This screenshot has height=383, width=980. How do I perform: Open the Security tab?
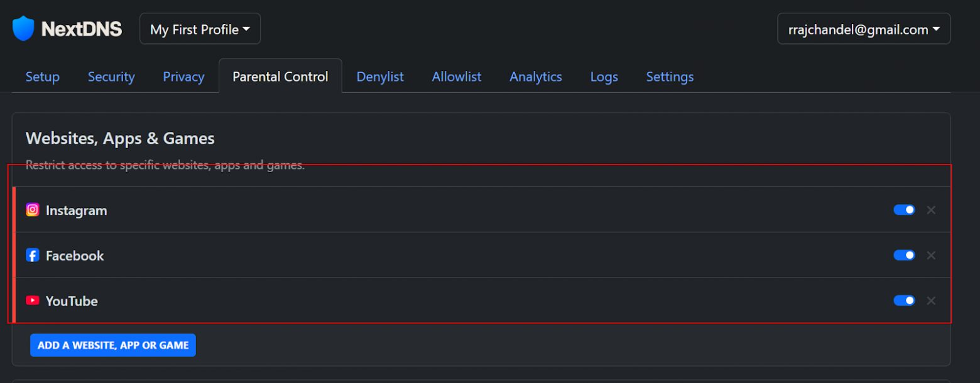click(111, 77)
